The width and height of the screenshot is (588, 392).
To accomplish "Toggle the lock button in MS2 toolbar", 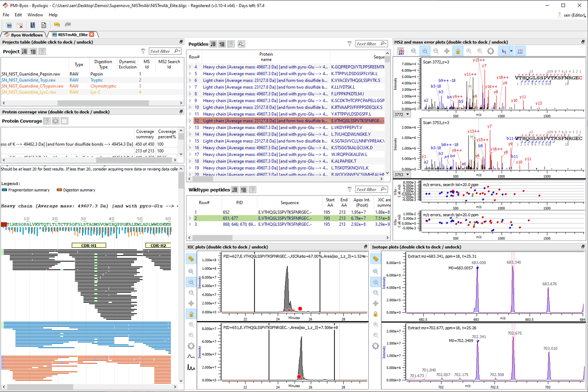I will click(x=458, y=51).
